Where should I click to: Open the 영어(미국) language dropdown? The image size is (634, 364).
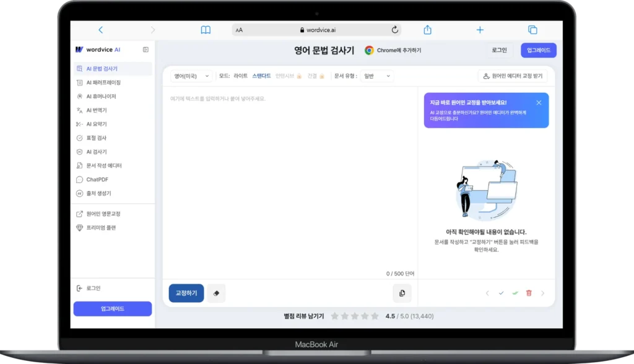[x=191, y=76]
